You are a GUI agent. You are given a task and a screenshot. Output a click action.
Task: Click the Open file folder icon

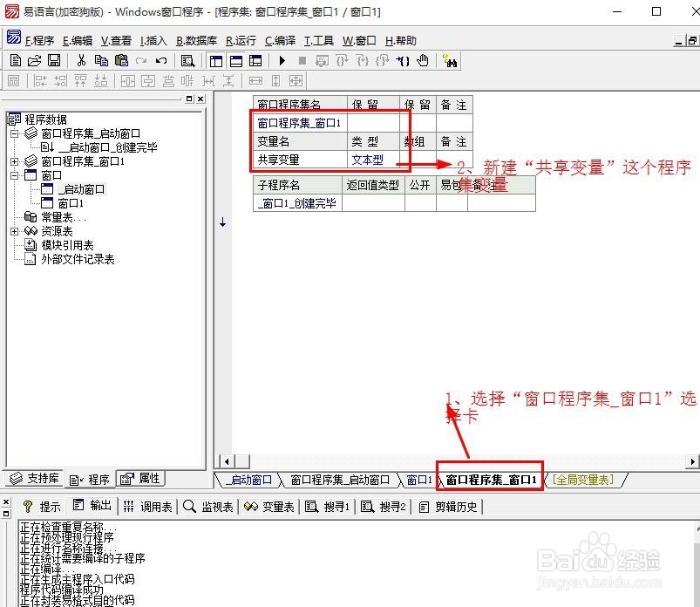pyautogui.click(x=35, y=60)
